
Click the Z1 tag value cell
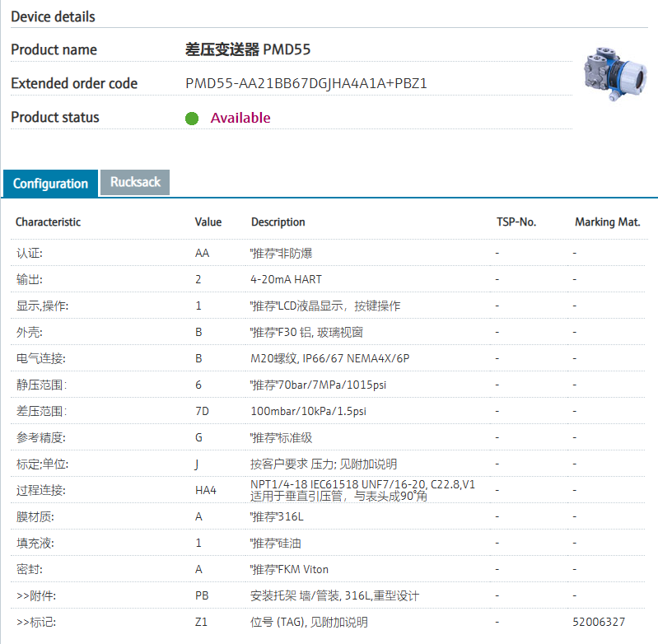click(201, 623)
